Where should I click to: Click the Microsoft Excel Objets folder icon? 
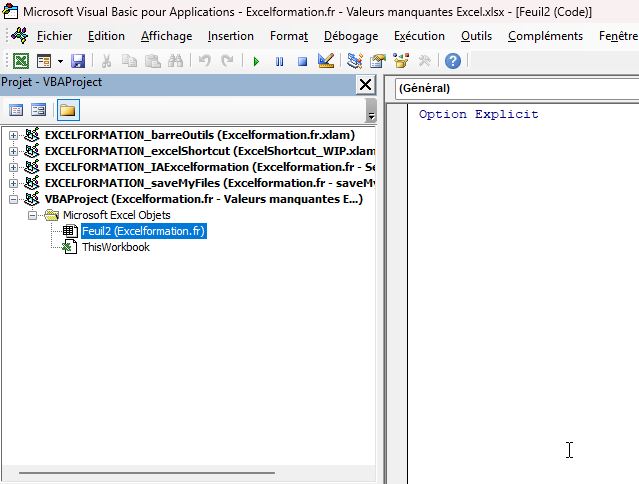tap(52, 215)
